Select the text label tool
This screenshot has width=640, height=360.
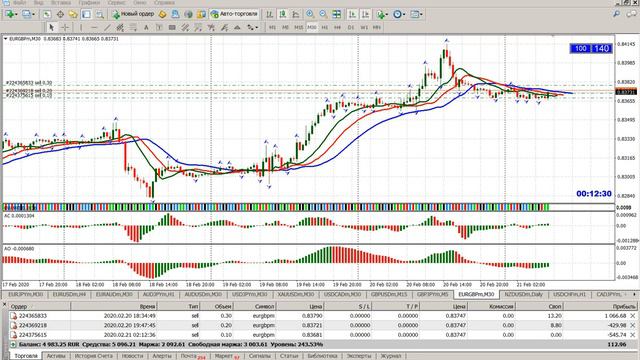tap(159, 27)
